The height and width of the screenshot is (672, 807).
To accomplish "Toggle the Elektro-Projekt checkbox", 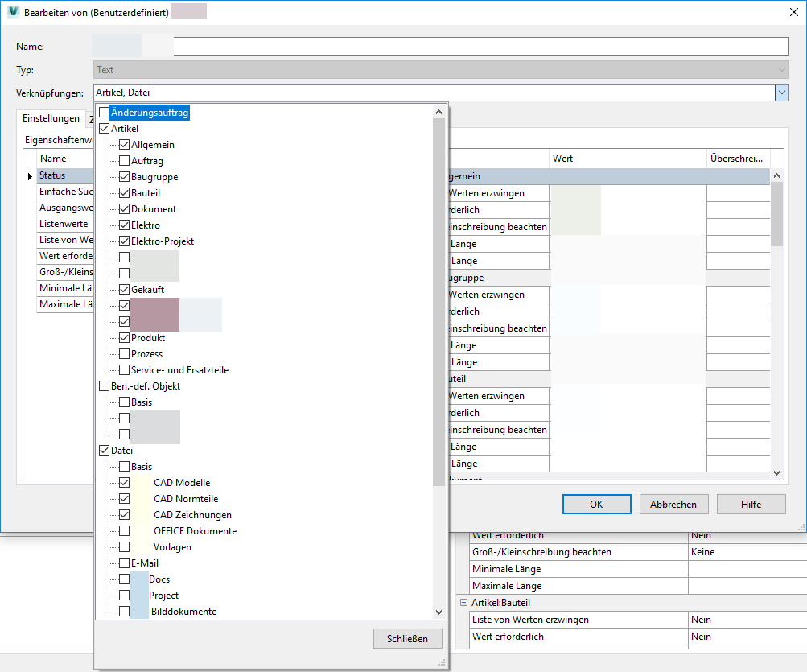I will pyautogui.click(x=125, y=241).
